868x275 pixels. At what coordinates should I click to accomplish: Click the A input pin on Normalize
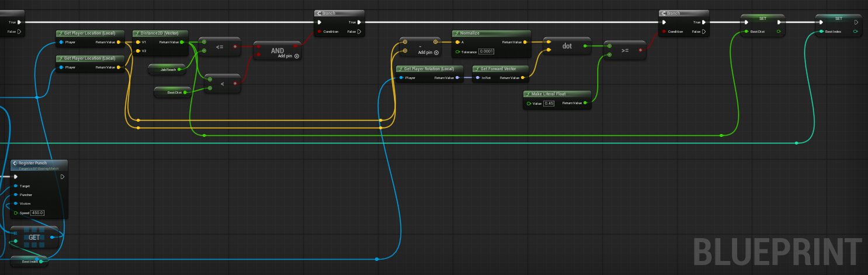pos(457,42)
